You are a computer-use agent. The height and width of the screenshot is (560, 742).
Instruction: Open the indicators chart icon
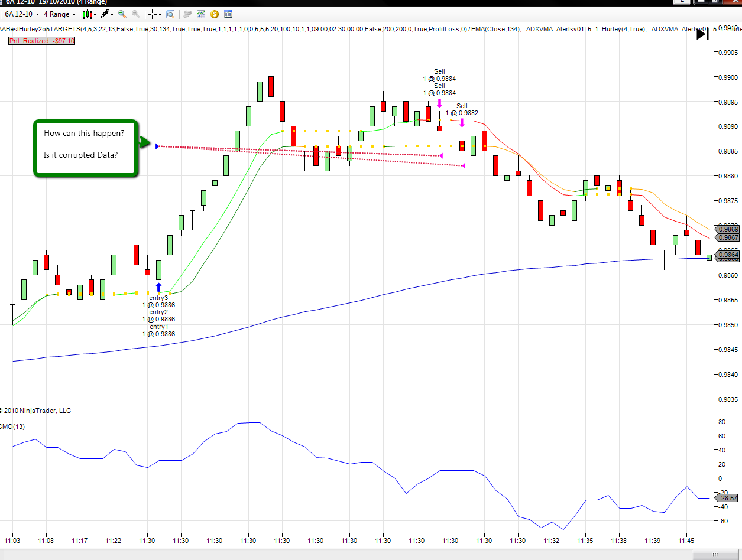(x=201, y=14)
